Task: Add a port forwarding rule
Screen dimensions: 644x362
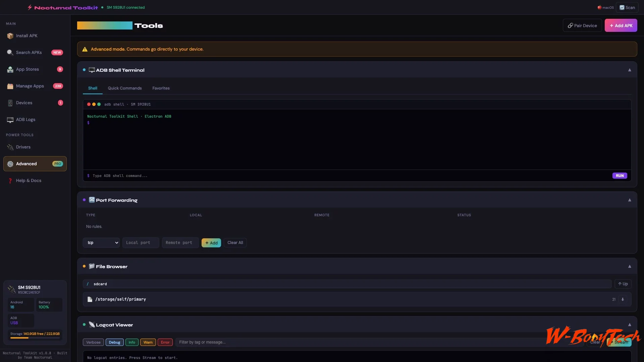Action: click(x=211, y=243)
